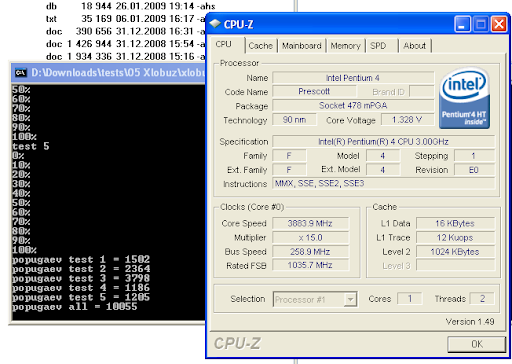Click the Intel Pentium 4 HT logo
The image size is (512, 364).
coord(465,99)
